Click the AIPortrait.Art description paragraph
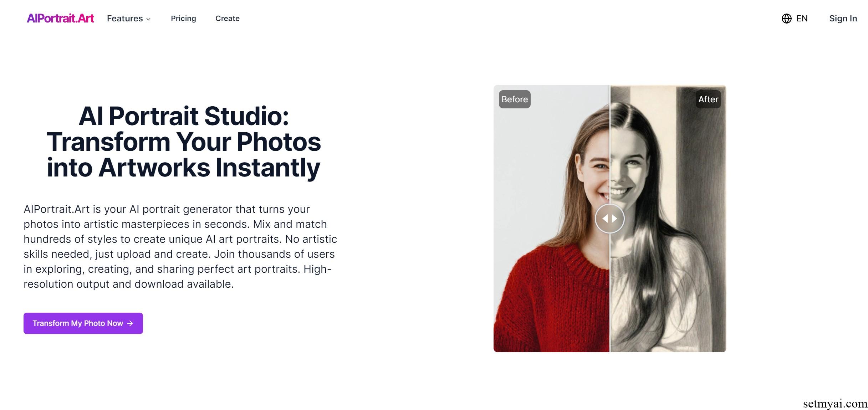Image resolution: width=868 pixels, height=410 pixels. pyautogui.click(x=180, y=246)
